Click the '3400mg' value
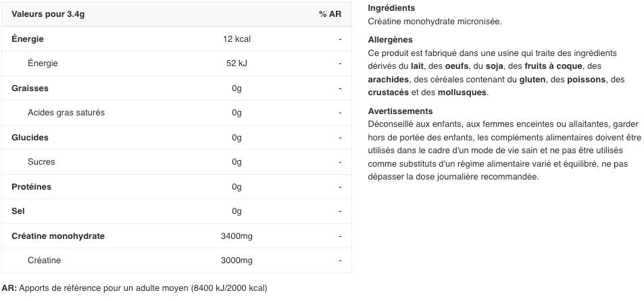The height and width of the screenshot is (301, 644). [x=237, y=236]
